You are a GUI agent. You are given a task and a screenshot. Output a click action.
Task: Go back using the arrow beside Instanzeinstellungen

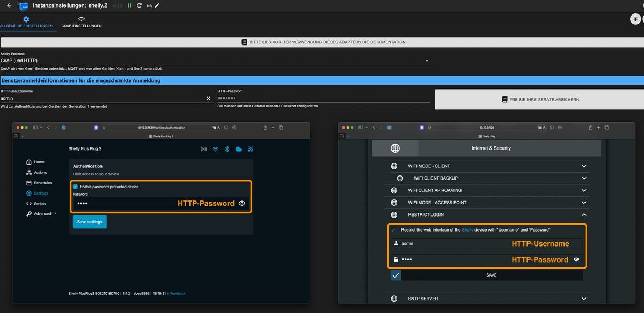9,5
